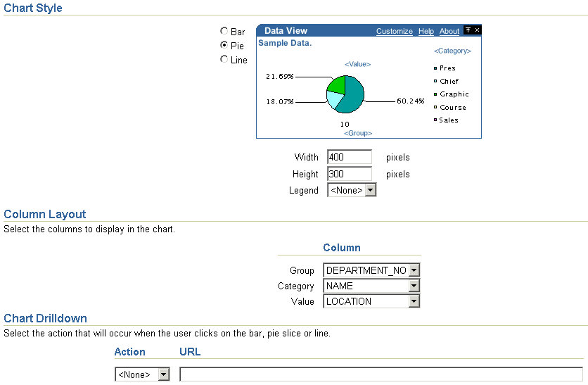Click the Column Layout section heading
This screenshot has height=385, width=588.
coord(44,214)
